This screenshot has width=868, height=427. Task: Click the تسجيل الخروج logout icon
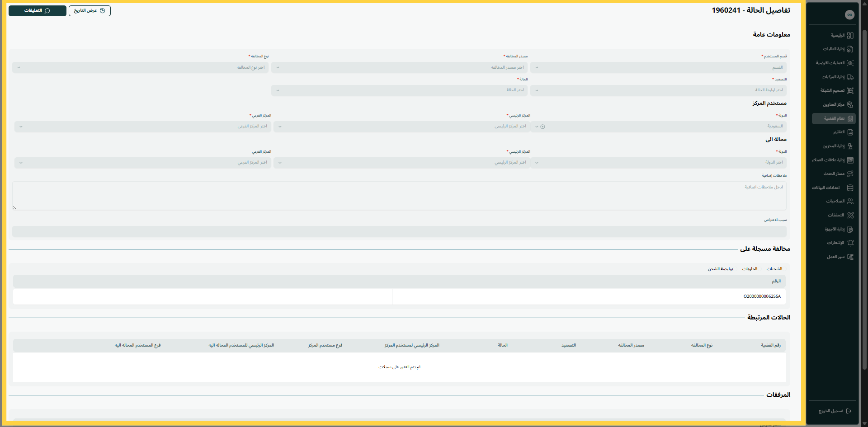tap(849, 411)
